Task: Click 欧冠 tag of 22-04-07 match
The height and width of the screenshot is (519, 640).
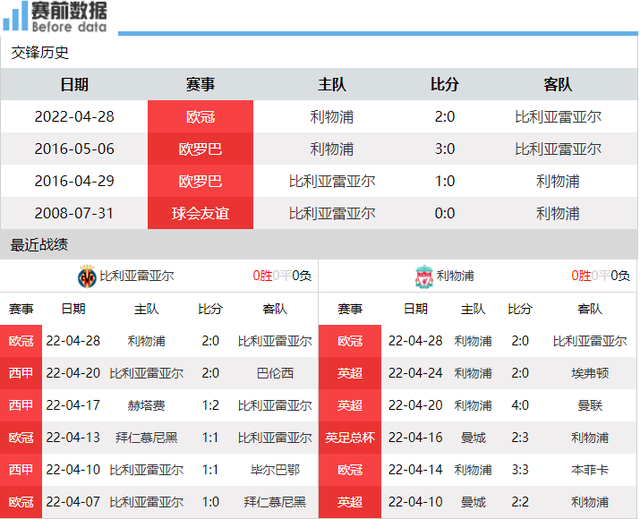Action: 21,502
